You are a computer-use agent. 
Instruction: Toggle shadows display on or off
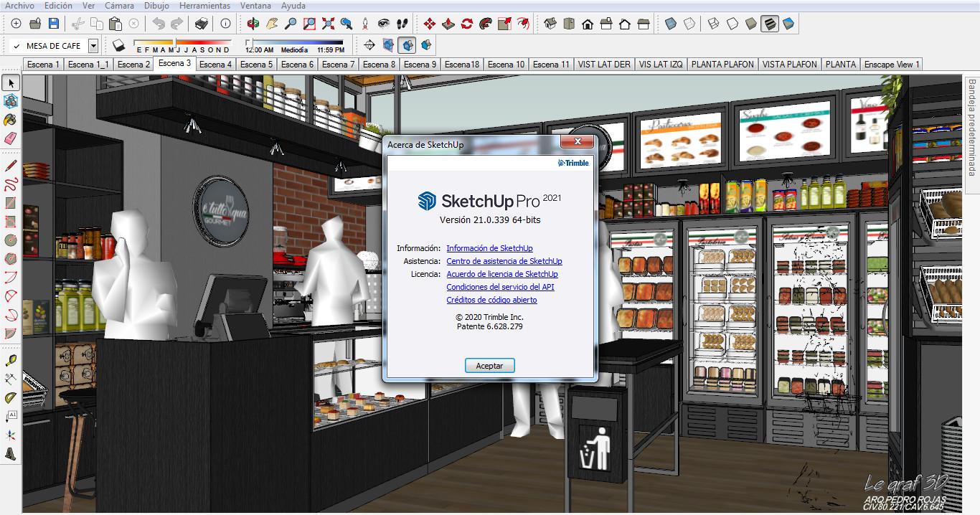coord(119,46)
